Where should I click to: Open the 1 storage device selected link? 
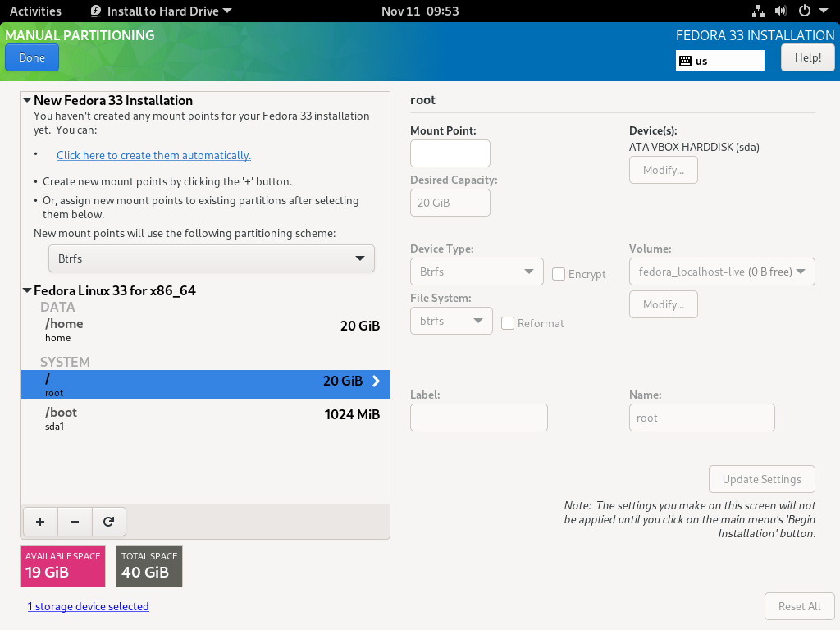[89, 606]
